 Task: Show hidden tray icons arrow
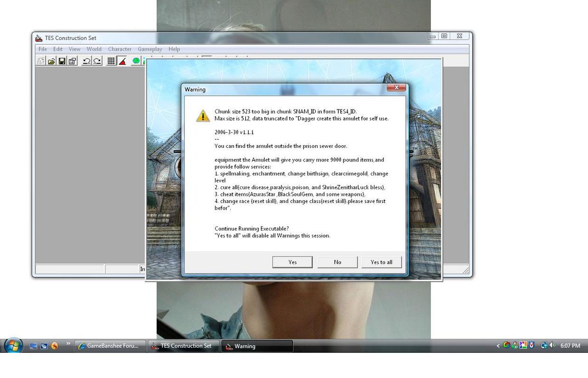click(x=498, y=346)
